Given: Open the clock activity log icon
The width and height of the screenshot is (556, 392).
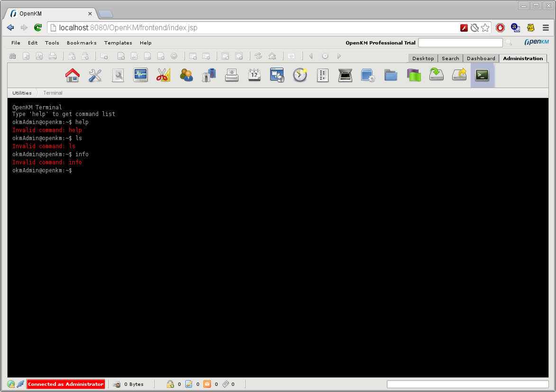Looking at the screenshot, I should click(x=300, y=75).
